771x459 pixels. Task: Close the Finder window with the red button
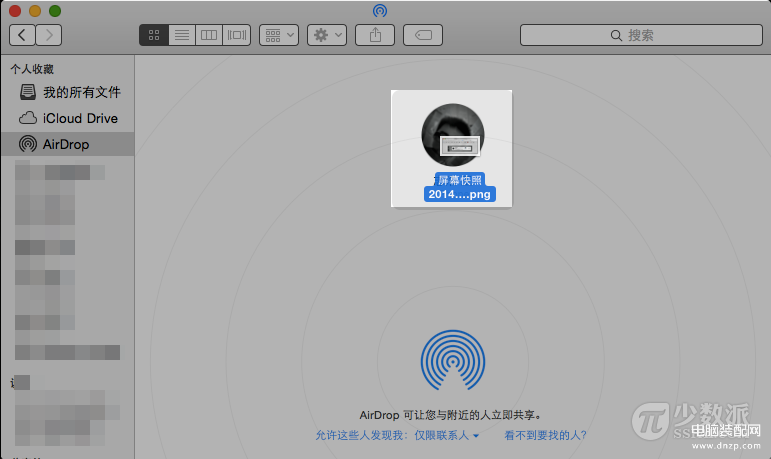point(15,11)
